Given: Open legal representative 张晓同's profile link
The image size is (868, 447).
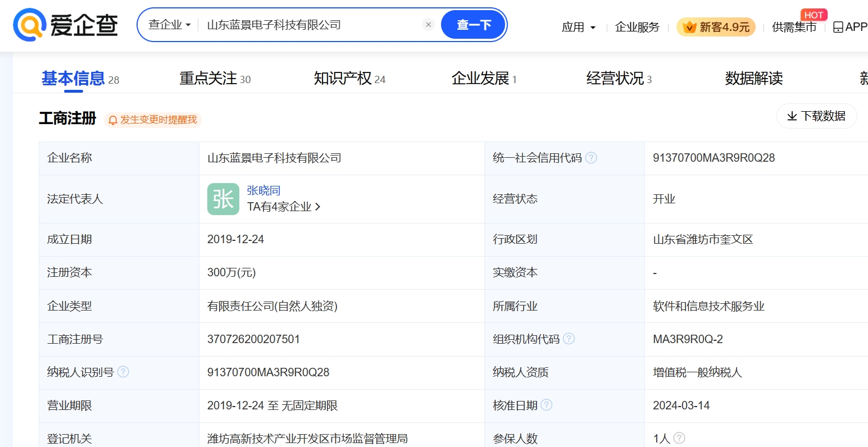Looking at the screenshot, I should pyautogui.click(x=263, y=190).
